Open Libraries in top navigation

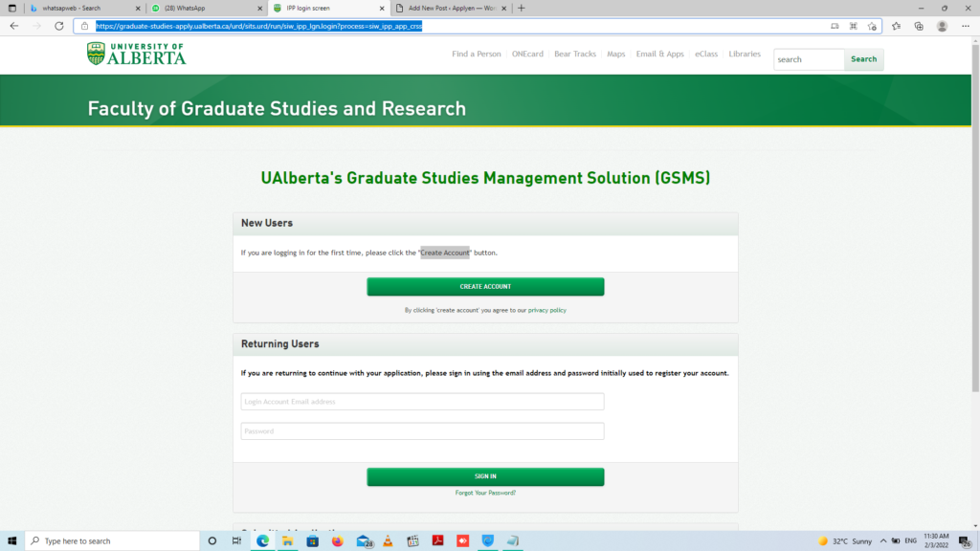point(745,55)
